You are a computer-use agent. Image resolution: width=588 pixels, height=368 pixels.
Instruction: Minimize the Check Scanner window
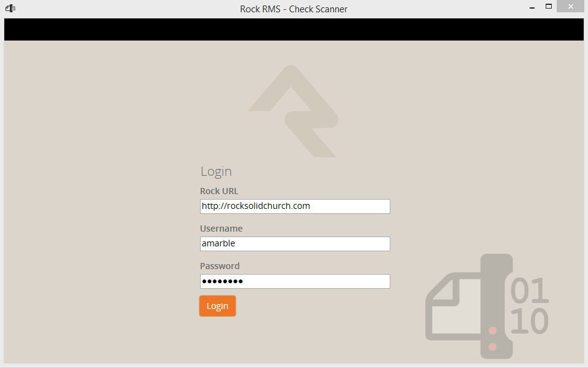click(x=530, y=7)
